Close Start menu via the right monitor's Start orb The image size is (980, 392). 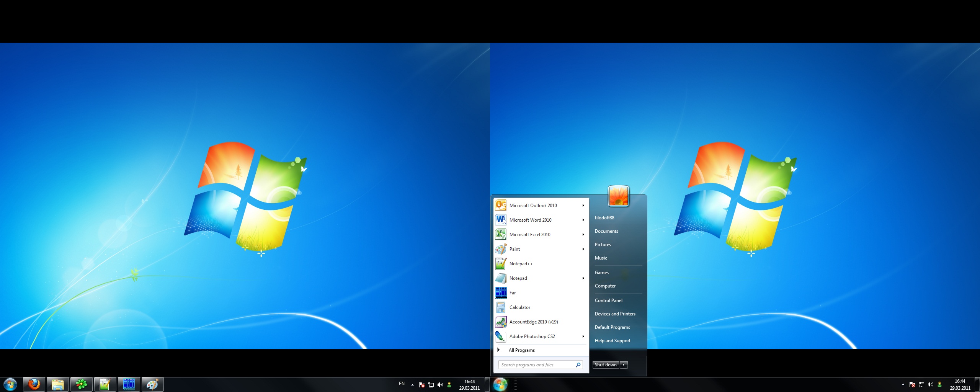(x=500, y=384)
